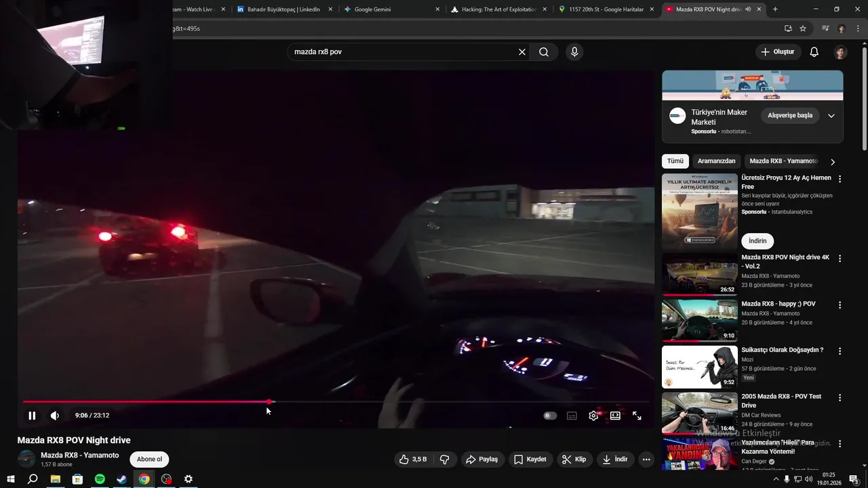The image size is (868, 488).
Task: Bookmark this page with the star icon
Action: coord(803,28)
